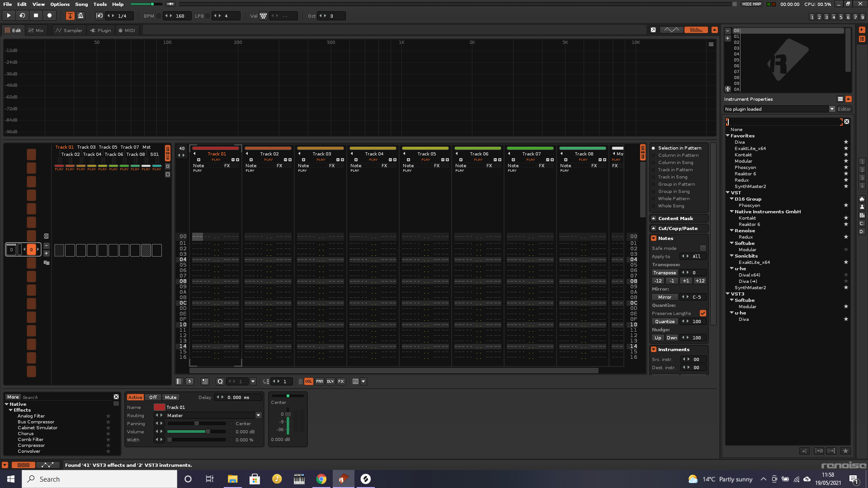Arm the Record button

coord(49,15)
